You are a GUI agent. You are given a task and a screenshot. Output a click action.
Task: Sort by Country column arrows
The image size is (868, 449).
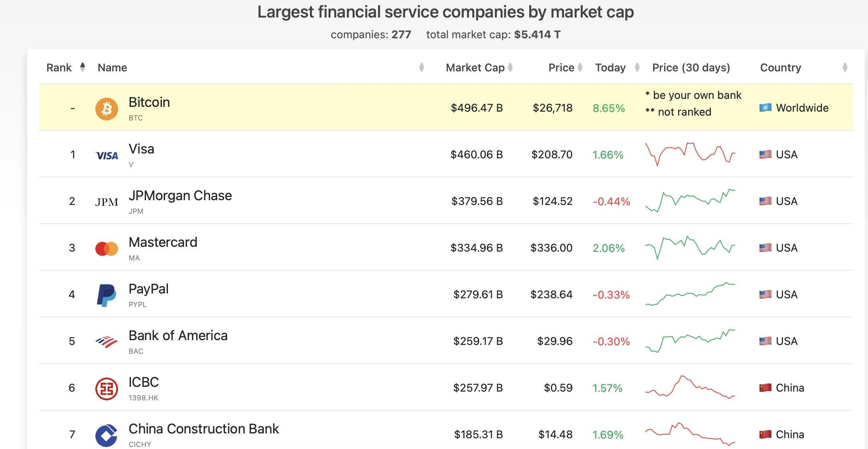[x=844, y=67]
